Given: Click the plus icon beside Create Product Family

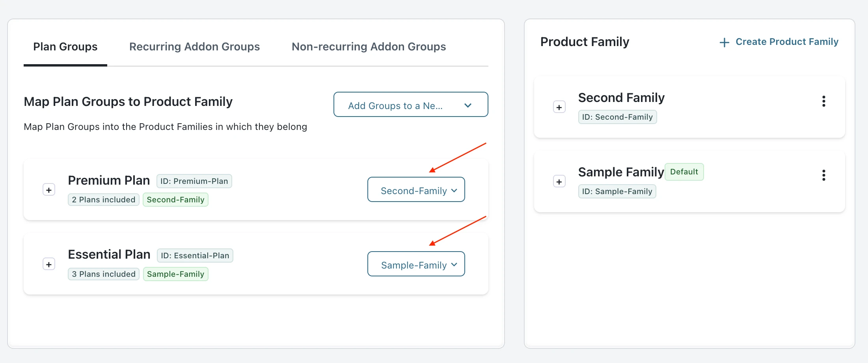Looking at the screenshot, I should 724,43.
